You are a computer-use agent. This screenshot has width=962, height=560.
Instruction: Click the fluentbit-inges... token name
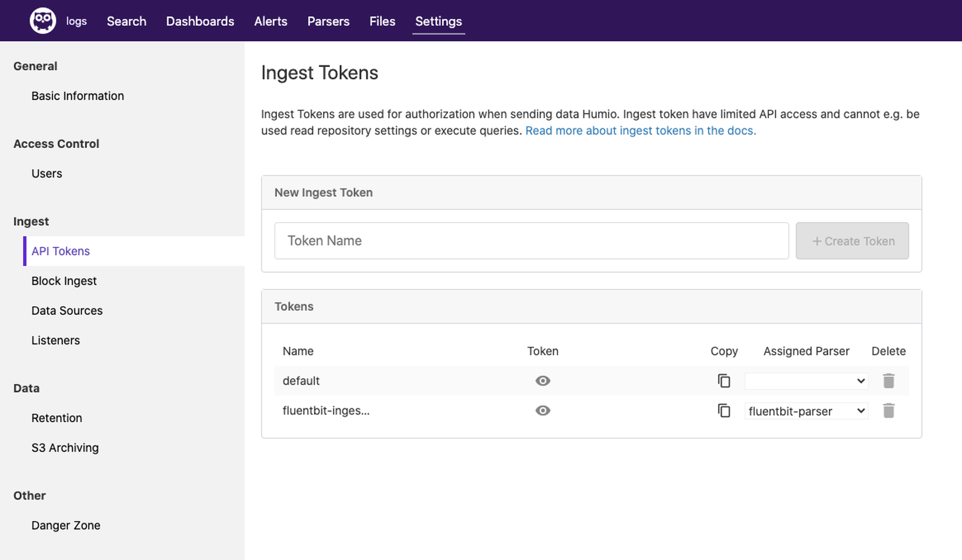(326, 411)
